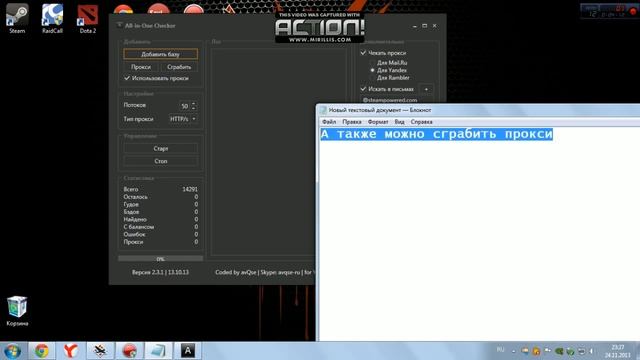Viewport: 640px width, 360px height.
Task: Click the Ошибок statistics row
Action: 160,234
